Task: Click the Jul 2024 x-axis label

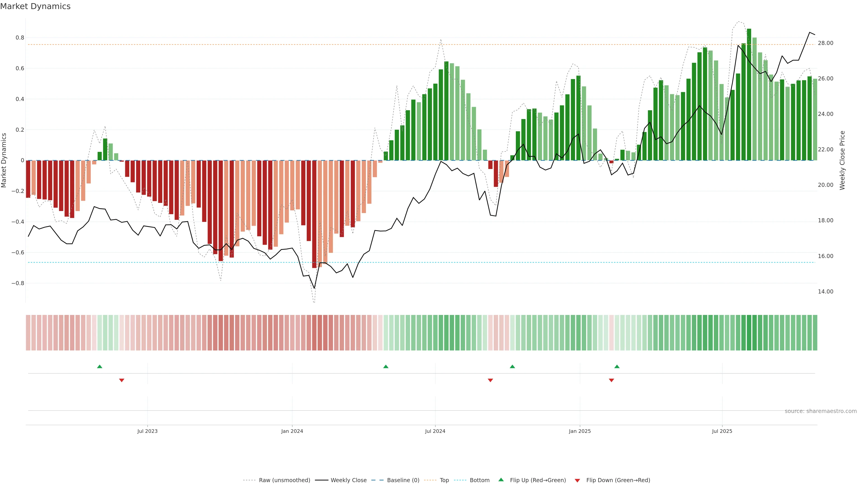Action: click(435, 431)
